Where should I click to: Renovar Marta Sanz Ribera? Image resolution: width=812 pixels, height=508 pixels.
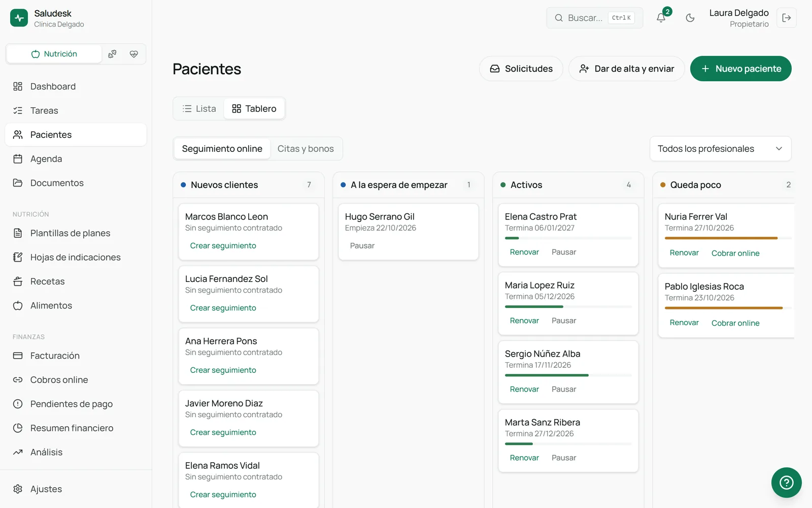pyautogui.click(x=524, y=458)
